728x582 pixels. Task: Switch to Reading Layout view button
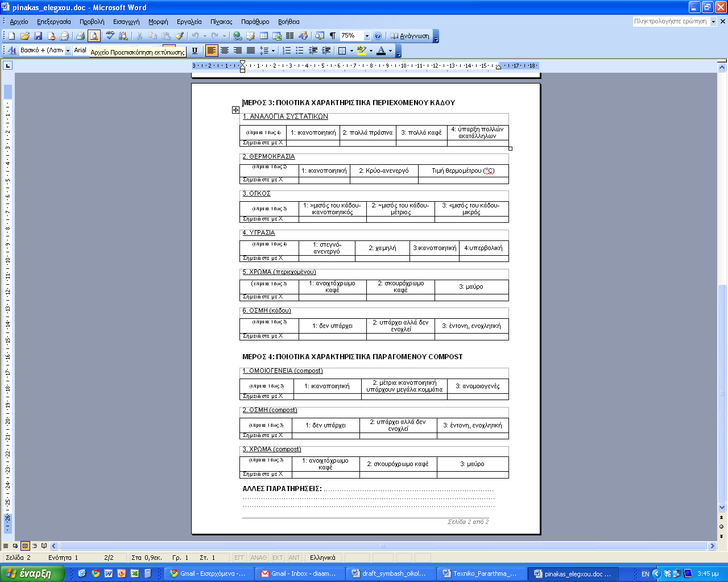click(44, 546)
